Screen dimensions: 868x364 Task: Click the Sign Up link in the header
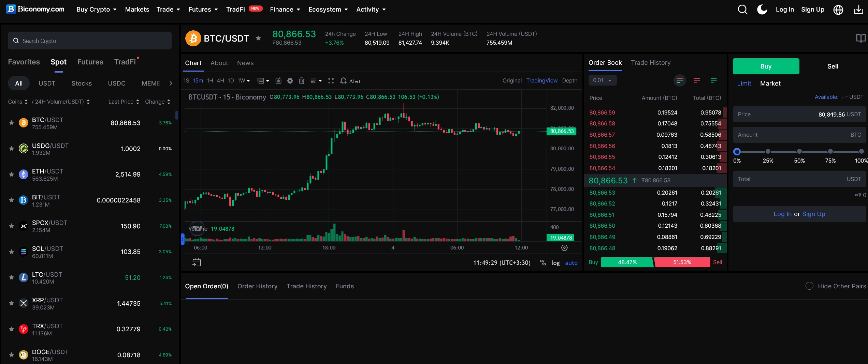[813, 10]
